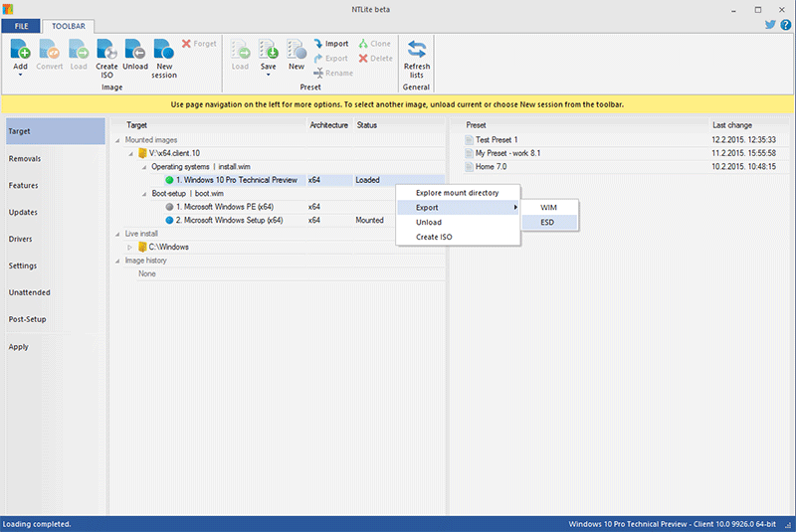Collapse the Mounted images group
This screenshot has height=532, width=796.
[x=117, y=140]
